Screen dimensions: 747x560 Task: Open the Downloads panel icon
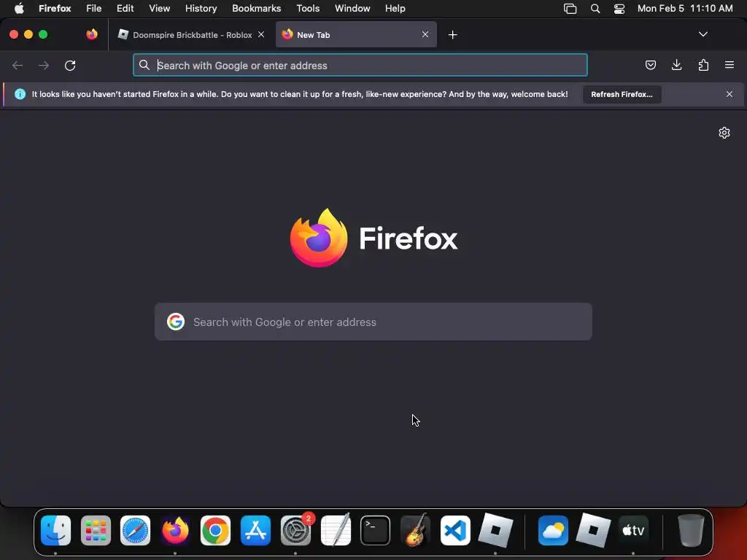click(676, 65)
